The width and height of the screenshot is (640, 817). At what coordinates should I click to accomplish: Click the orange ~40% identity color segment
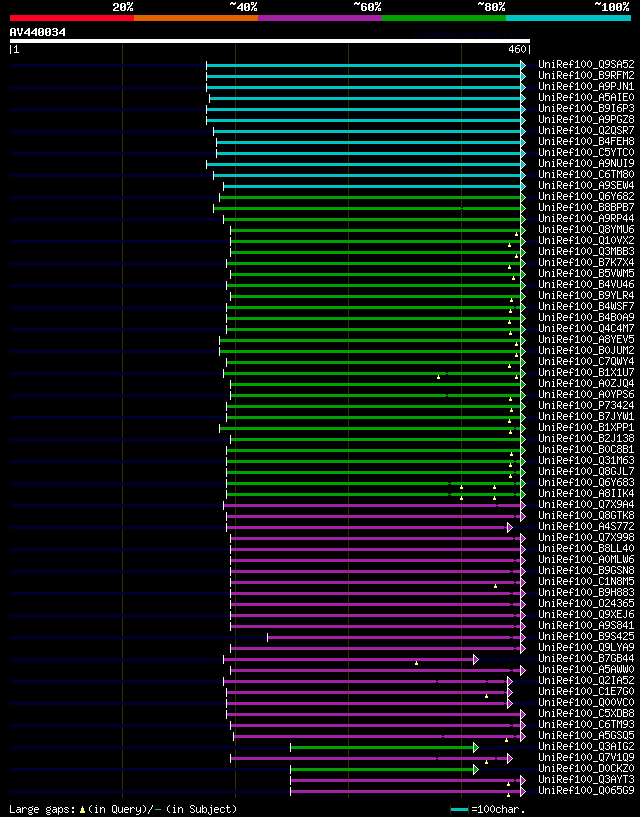(x=196, y=18)
